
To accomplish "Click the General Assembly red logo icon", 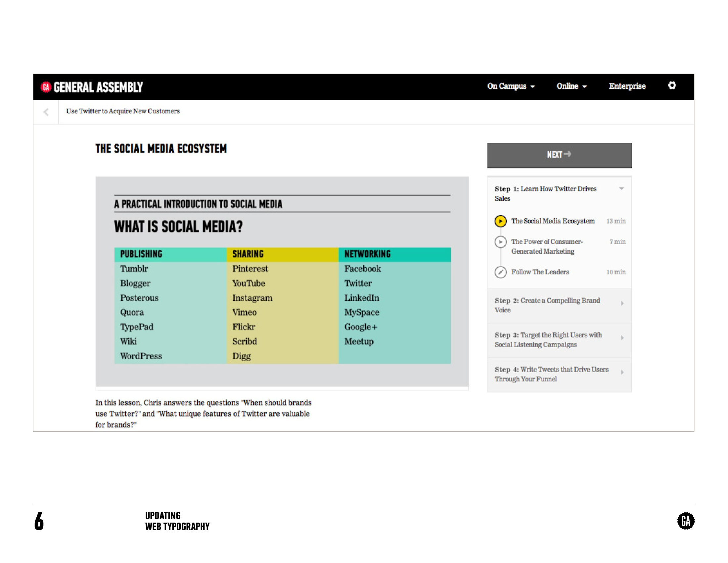I will click(x=46, y=87).
